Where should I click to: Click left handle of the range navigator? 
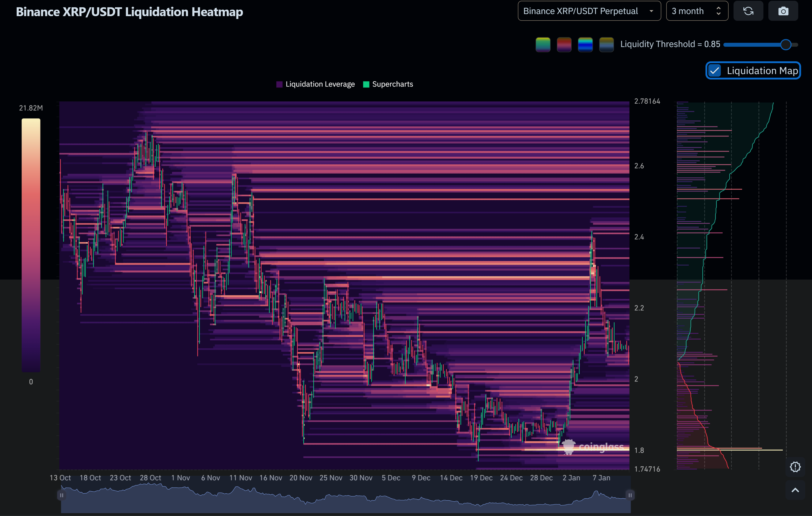61,495
